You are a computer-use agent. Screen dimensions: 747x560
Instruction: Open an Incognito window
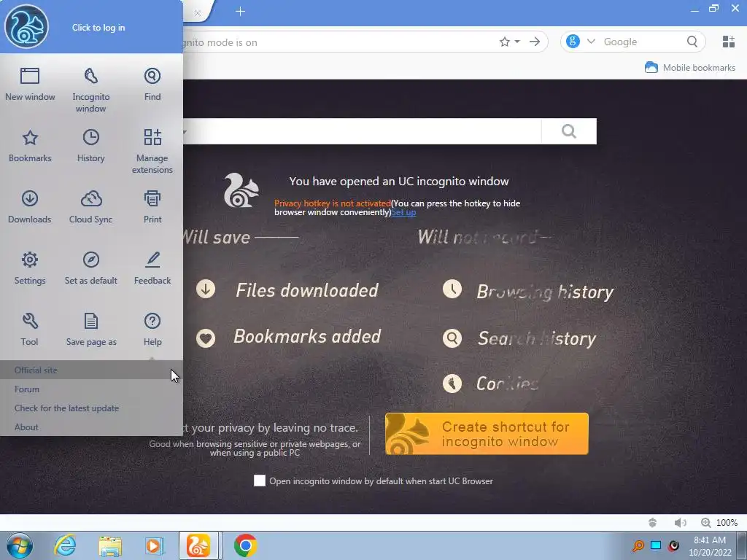coord(91,90)
